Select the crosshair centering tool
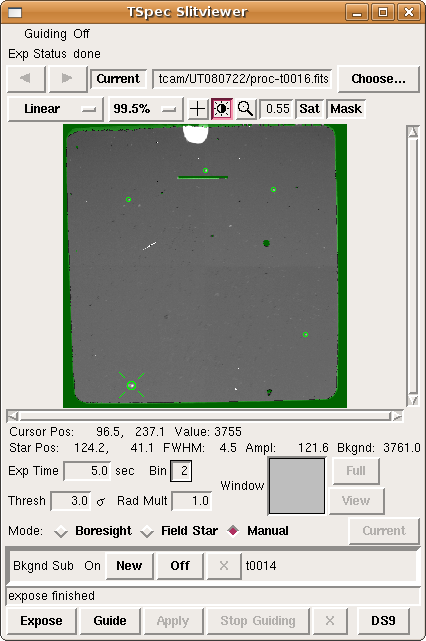This screenshot has height=641, width=426. pos(197,109)
